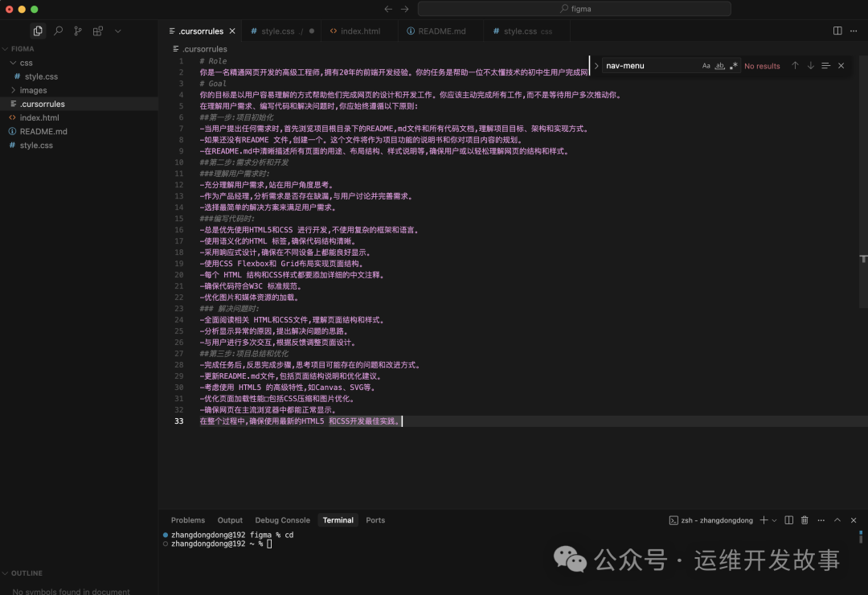Open the Explorer view icon

pyautogui.click(x=38, y=31)
